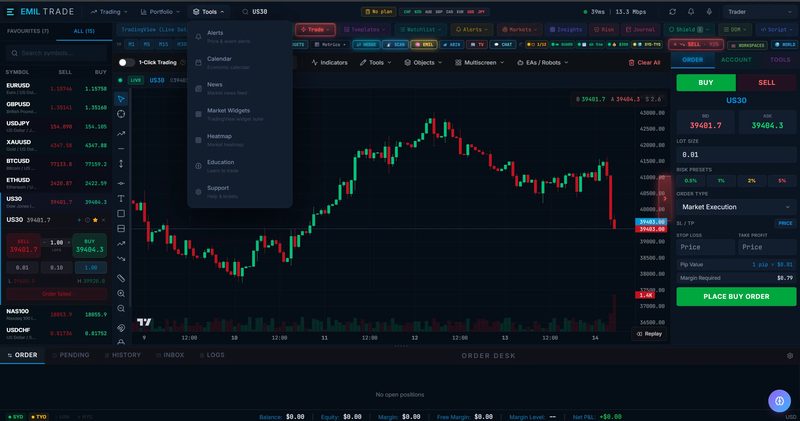
Task: Open the Market Execution order type dropdown
Action: coord(736,207)
